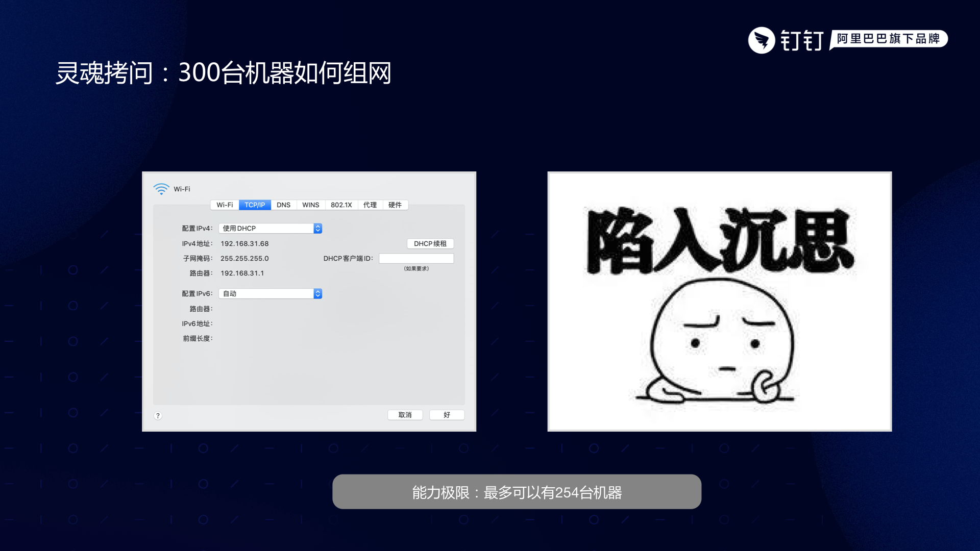Viewport: 980px width, 551px height.
Task: Click the help question mark button
Action: click(158, 415)
